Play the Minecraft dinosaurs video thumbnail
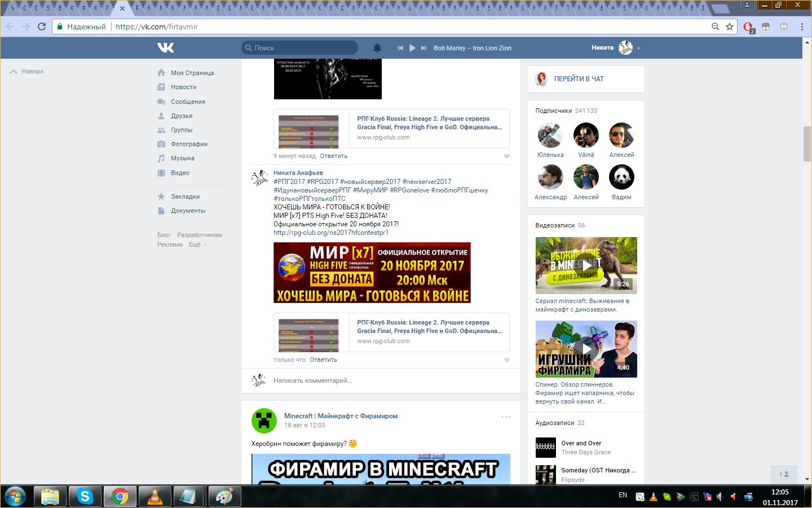 point(586,265)
